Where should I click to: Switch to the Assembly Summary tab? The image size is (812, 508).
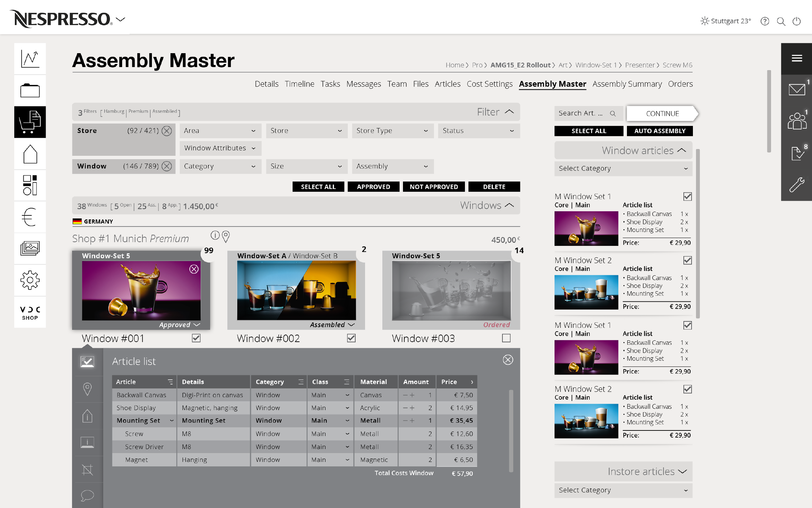tap(627, 84)
